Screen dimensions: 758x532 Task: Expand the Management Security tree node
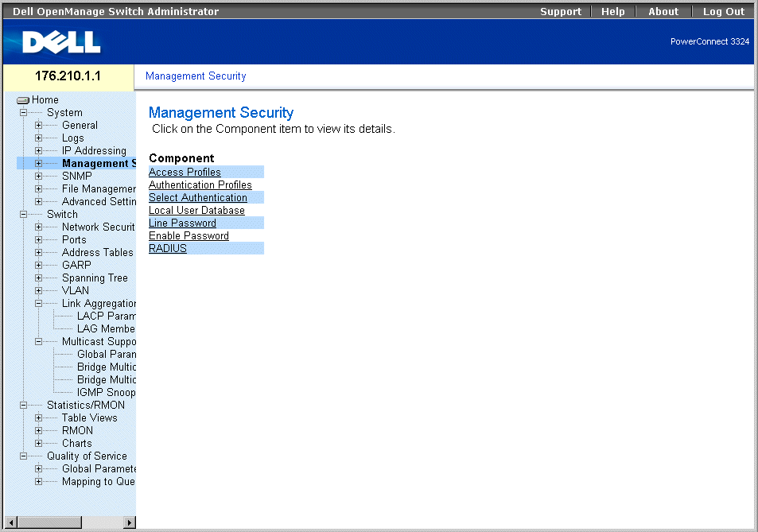tap(39, 163)
